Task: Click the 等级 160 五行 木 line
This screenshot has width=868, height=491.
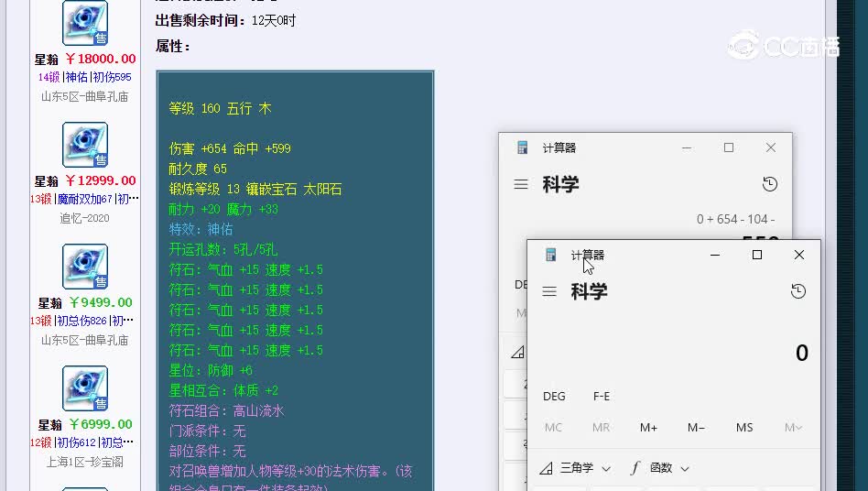Action: click(220, 108)
